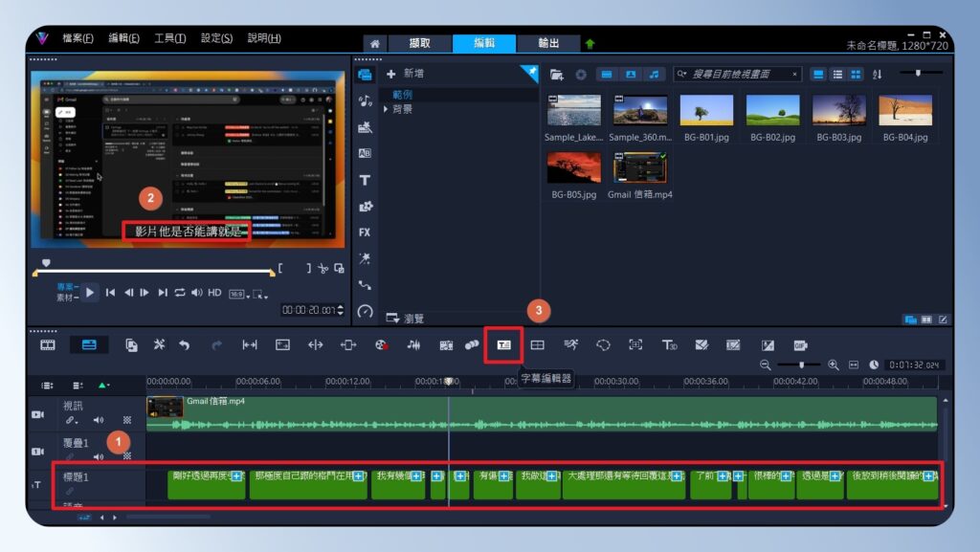This screenshot has width=980, height=552.
Task: Zoom out the timeline with magnifier minus
Action: coord(765,364)
